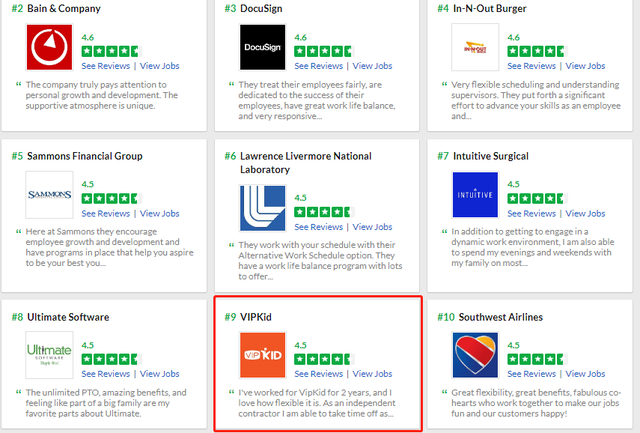Screen dimensions: 640x433
Task: Click the Ultimate Software logo
Action: tap(49, 355)
